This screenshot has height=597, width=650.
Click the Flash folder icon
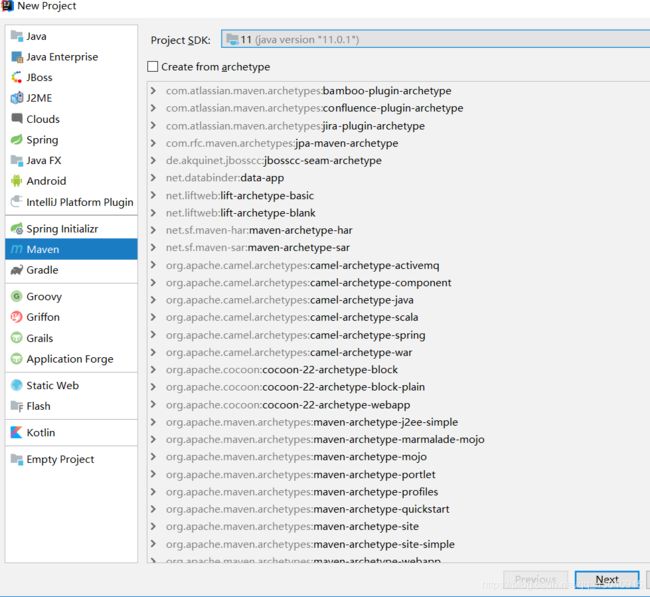[x=17, y=406]
